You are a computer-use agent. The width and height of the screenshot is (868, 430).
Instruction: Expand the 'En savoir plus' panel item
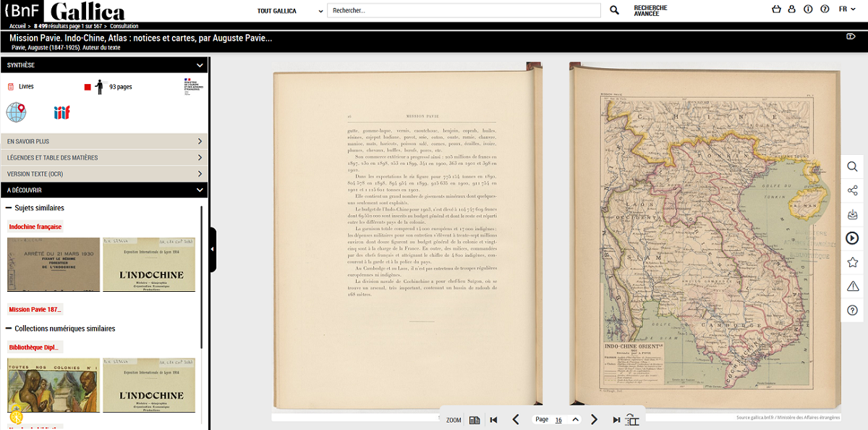pos(103,141)
